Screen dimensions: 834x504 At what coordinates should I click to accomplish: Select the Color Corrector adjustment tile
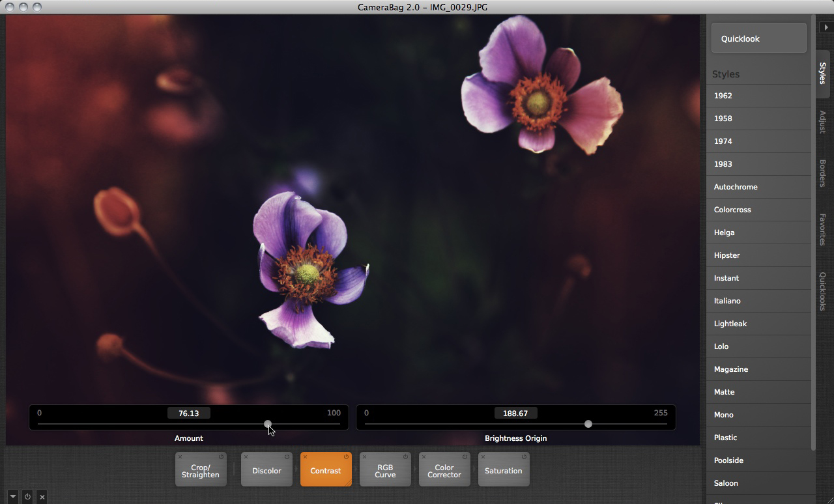444,469
